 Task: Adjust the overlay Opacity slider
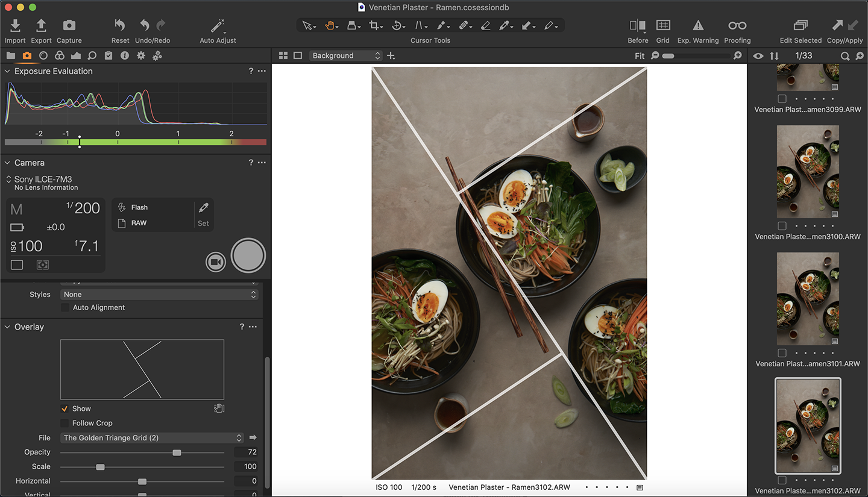tap(177, 452)
